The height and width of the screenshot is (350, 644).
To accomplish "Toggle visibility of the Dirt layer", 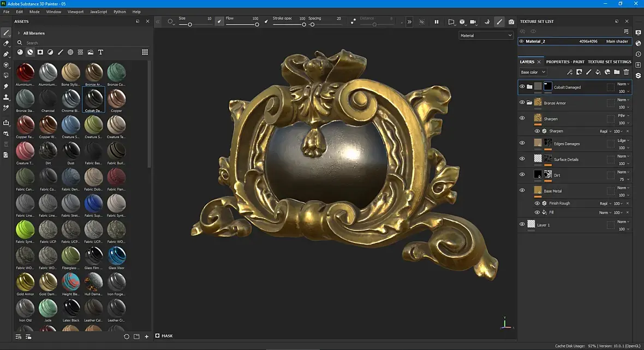I will click(522, 175).
